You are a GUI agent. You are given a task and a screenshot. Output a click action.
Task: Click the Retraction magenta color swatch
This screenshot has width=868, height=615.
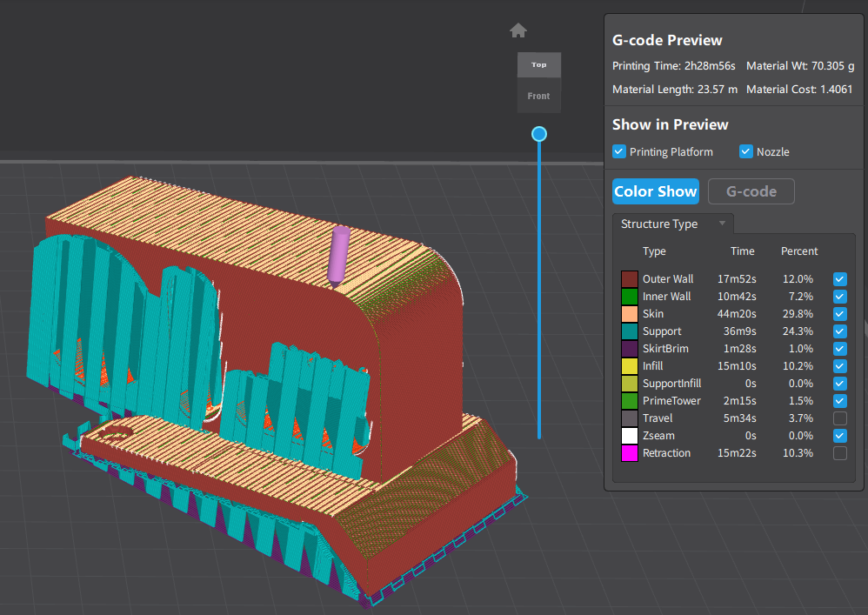pos(630,453)
